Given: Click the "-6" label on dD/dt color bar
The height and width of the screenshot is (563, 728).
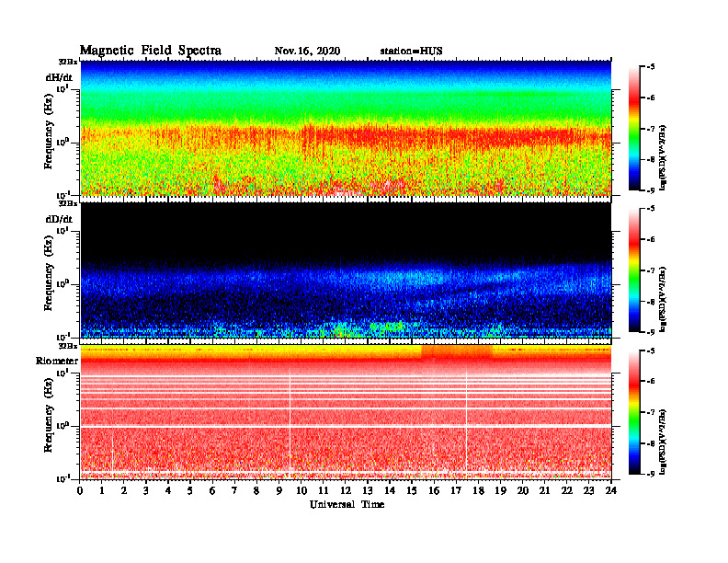Looking at the screenshot, I should coord(651,239).
